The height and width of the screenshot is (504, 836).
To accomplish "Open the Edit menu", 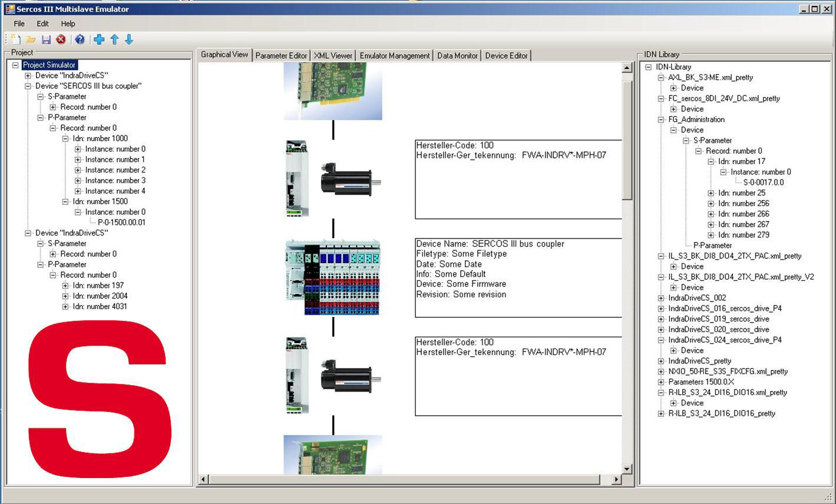I will click(42, 24).
